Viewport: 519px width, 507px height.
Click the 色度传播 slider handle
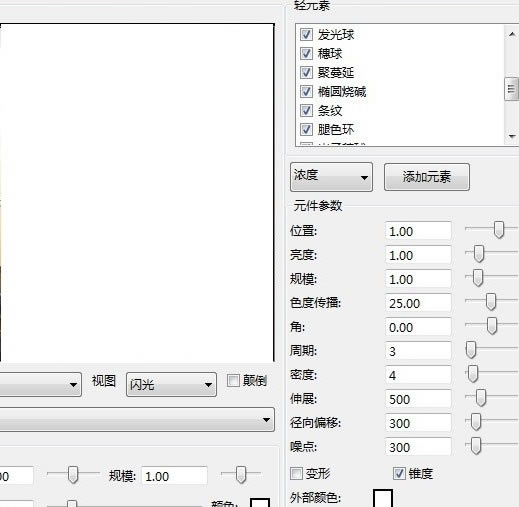click(490, 302)
